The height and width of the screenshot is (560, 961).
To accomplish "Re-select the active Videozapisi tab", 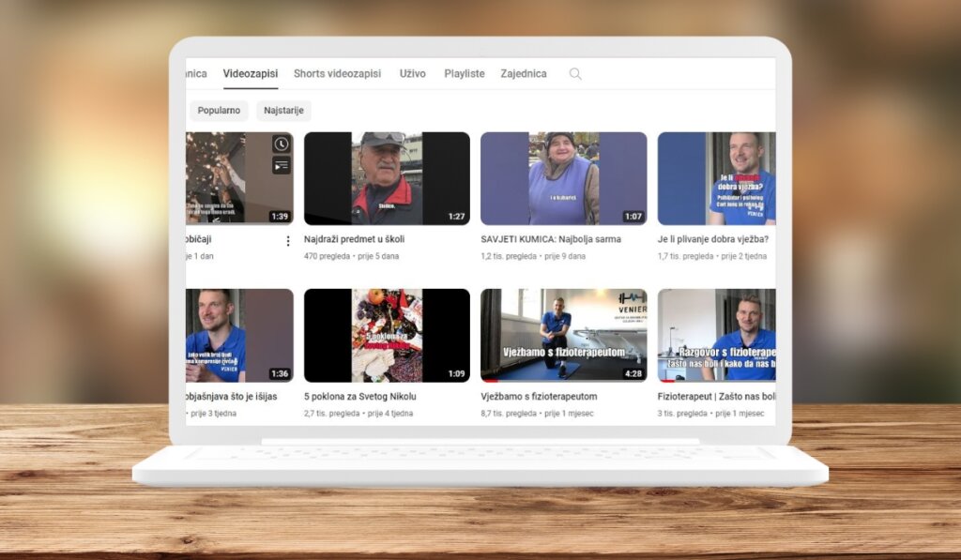I will (251, 73).
